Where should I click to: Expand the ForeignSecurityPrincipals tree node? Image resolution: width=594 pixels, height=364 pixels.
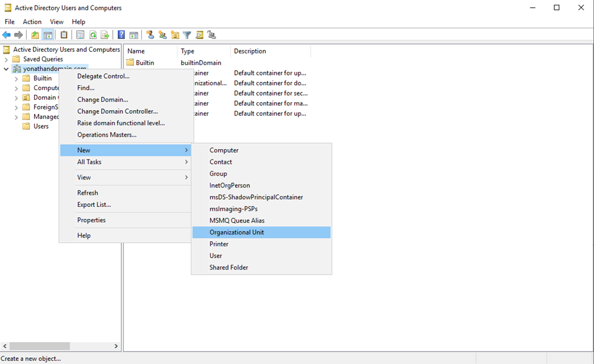coord(16,108)
